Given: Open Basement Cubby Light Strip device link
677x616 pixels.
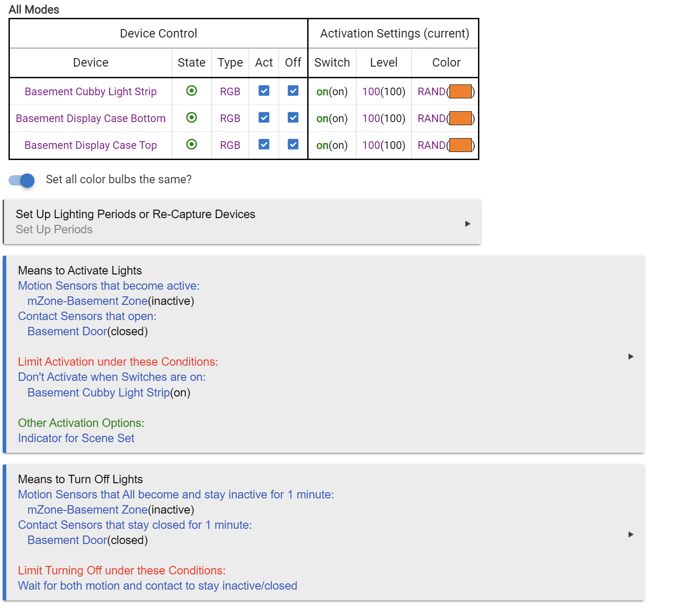Looking at the screenshot, I should (x=90, y=92).
